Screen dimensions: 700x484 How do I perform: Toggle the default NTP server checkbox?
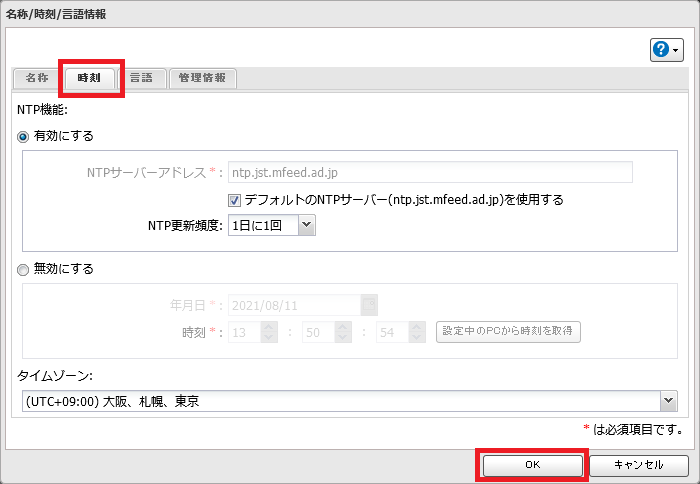coord(236,199)
